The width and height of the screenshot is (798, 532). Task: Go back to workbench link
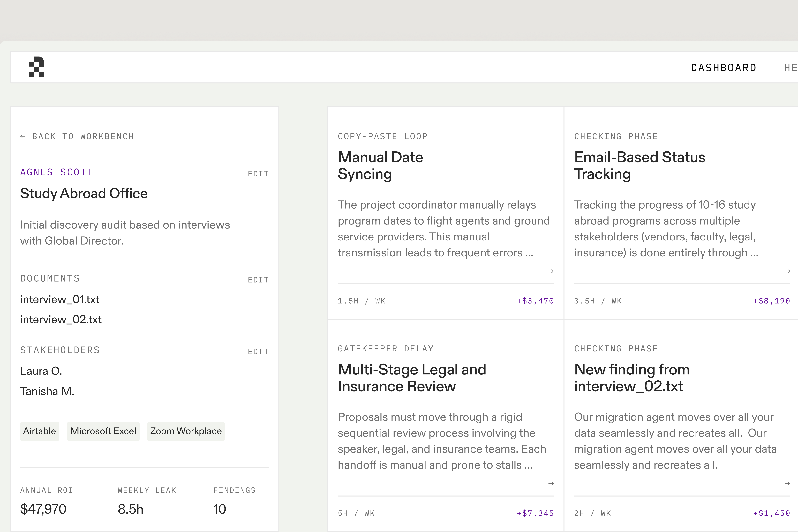[x=77, y=136]
